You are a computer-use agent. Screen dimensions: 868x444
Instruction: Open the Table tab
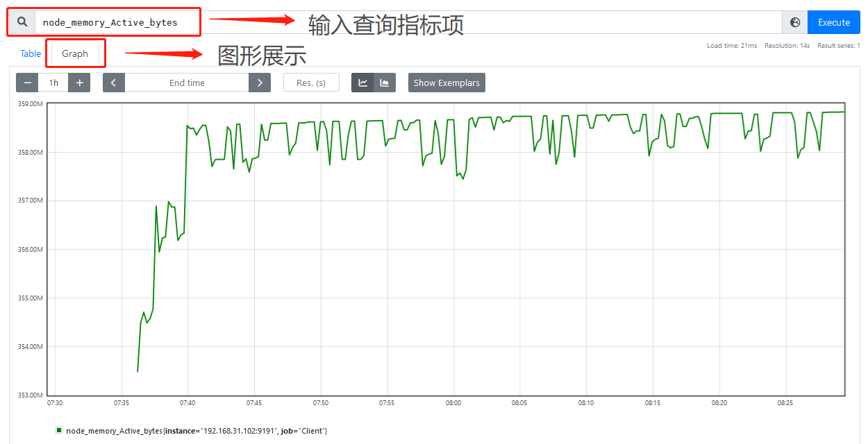[31, 53]
